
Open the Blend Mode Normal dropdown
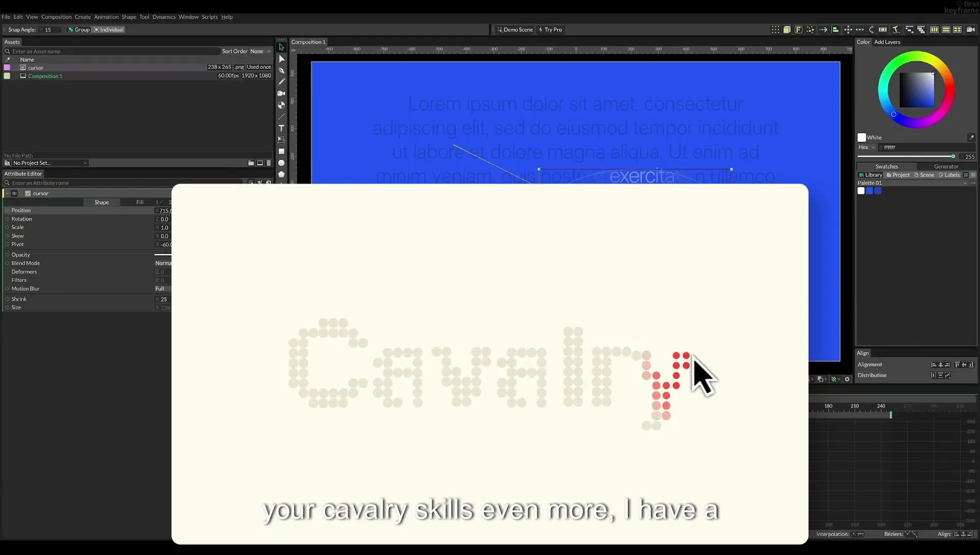(x=163, y=263)
